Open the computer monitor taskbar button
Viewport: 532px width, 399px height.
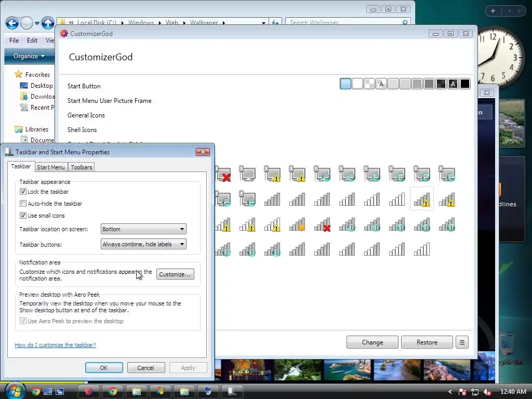[x=208, y=392]
